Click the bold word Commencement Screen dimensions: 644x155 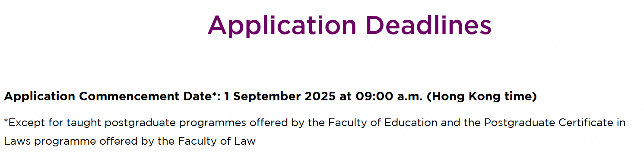tap(127, 96)
